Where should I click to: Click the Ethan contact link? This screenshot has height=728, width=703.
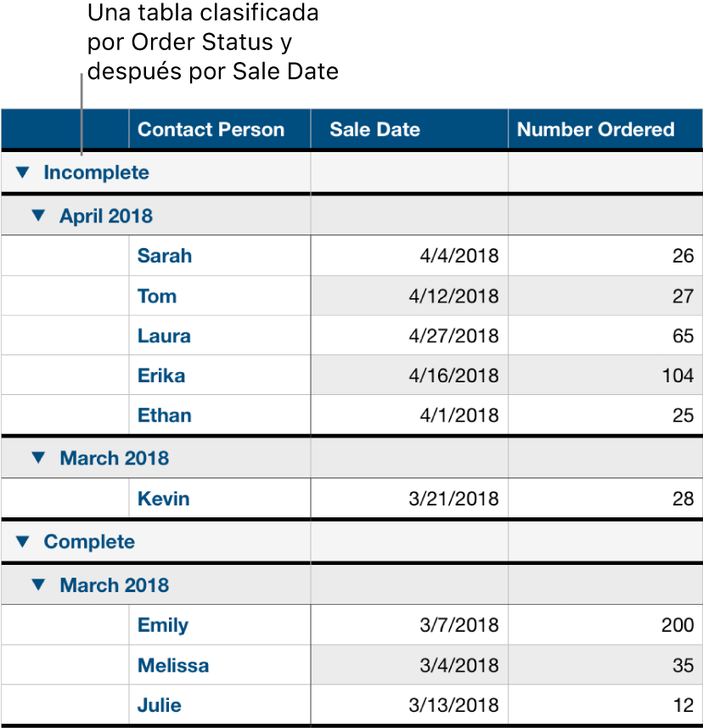point(163,415)
